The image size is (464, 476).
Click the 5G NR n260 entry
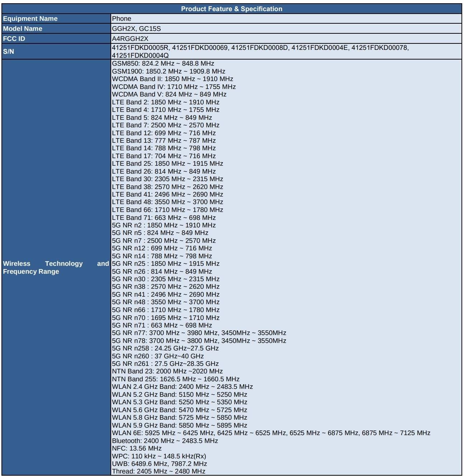pos(158,356)
